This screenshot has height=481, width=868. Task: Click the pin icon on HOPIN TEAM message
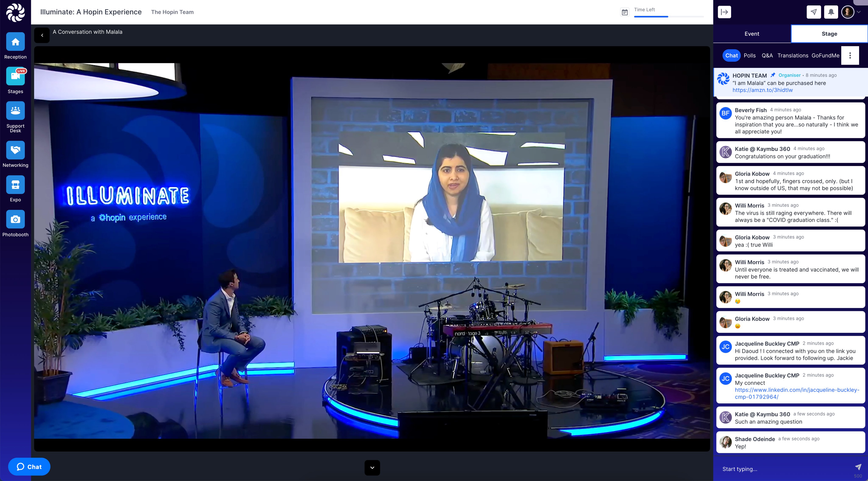pyautogui.click(x=773, y=75)
